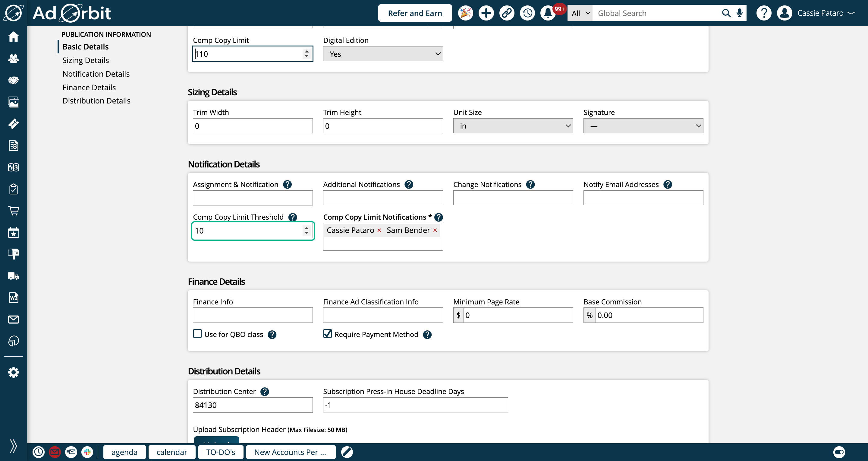This screenshot has height=461, width=868.
Task: Click the plus quick-add icon
Action: 486,13
